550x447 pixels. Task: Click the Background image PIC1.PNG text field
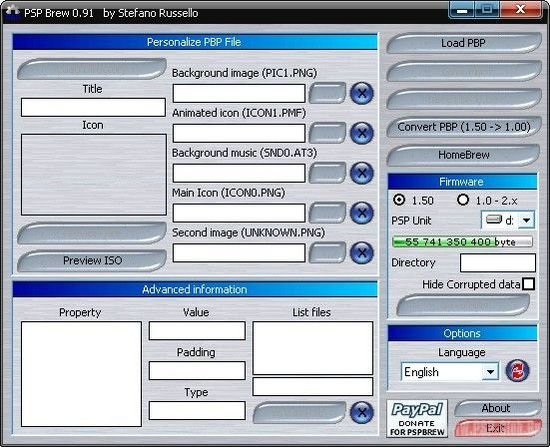[x=239, y=93]
